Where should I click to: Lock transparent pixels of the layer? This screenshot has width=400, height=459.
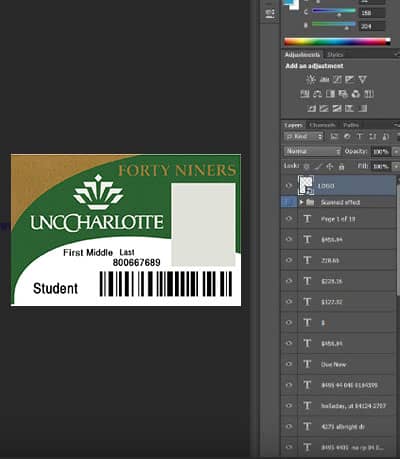tap(307, 166)
